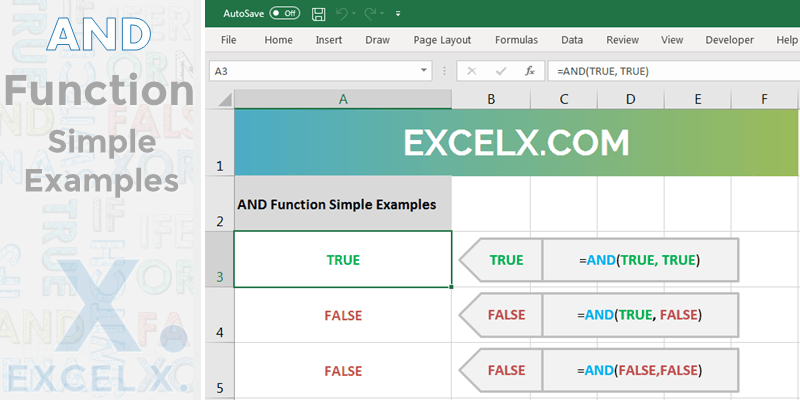Open the Page Layout ribbon tab
Screen dimensions: 800x400
[x=442, y=40]
